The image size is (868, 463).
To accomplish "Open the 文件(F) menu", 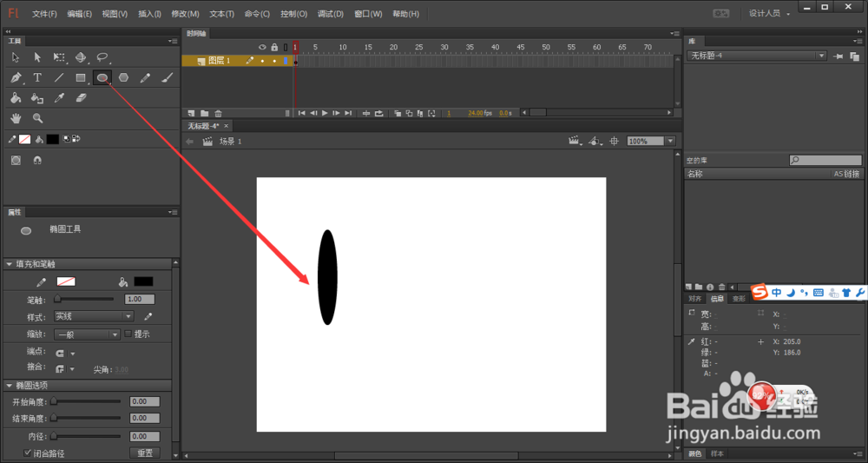I will click(x=44, y=14).
